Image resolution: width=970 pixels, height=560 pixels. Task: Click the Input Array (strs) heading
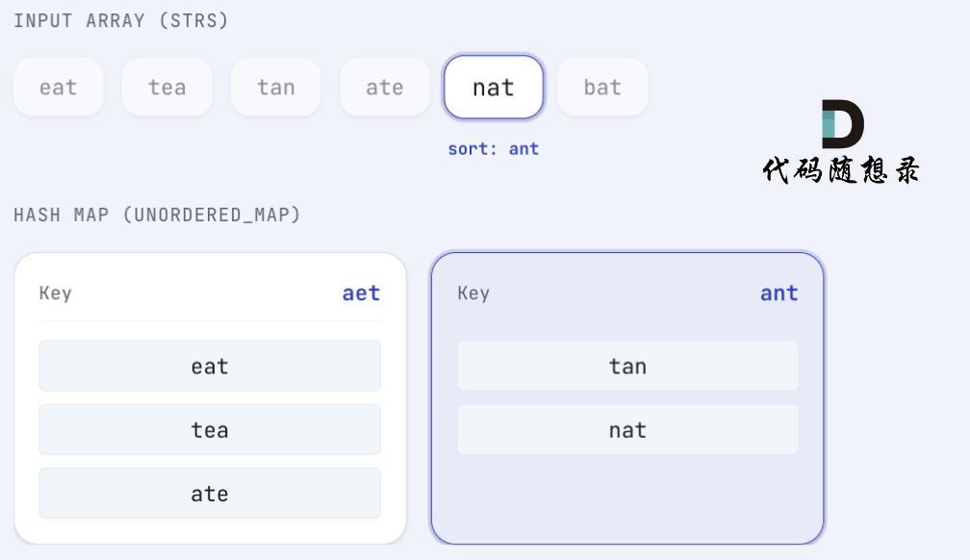[121, 20]
